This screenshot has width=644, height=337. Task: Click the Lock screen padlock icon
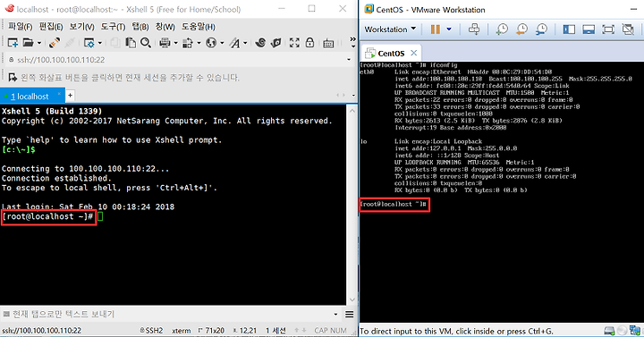click(309, 43)
